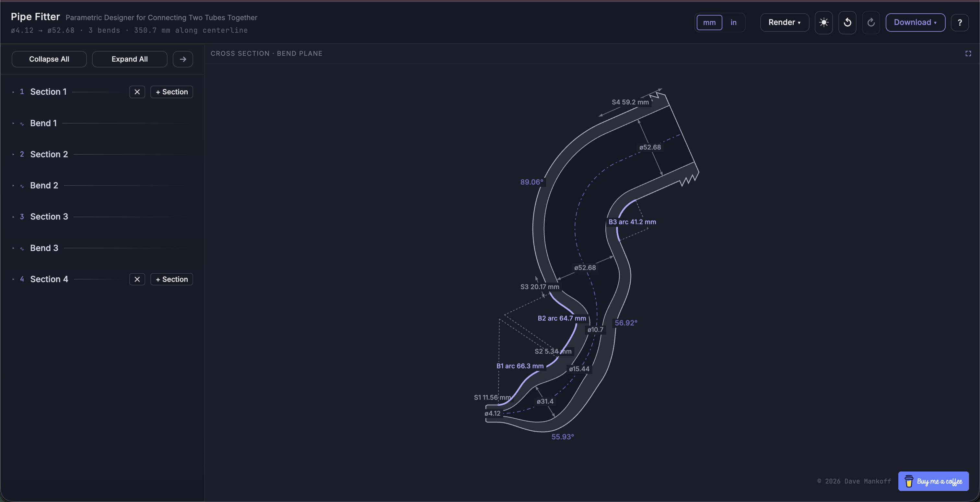Open the Render dropdown
The width and height of the screenshot is (980, 502).
click(x=785, y=22)
